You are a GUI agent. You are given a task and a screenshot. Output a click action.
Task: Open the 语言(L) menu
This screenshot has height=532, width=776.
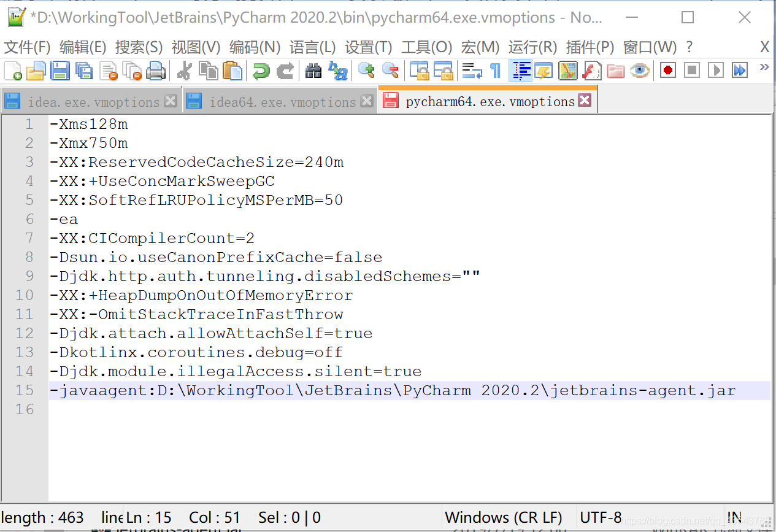point(313,47)
